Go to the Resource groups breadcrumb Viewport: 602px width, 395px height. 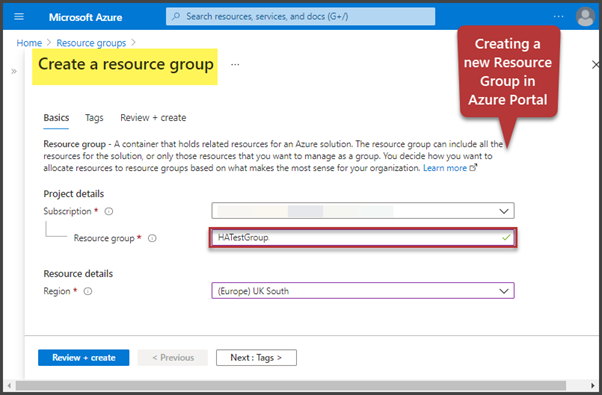point(91,43)
